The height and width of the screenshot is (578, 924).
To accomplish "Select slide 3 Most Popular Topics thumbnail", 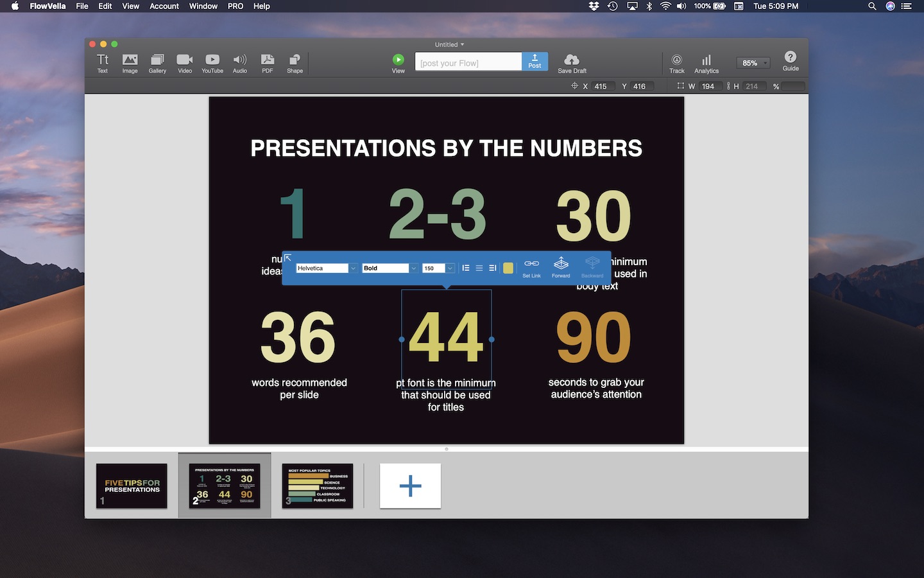I will [x=318, y=486].
